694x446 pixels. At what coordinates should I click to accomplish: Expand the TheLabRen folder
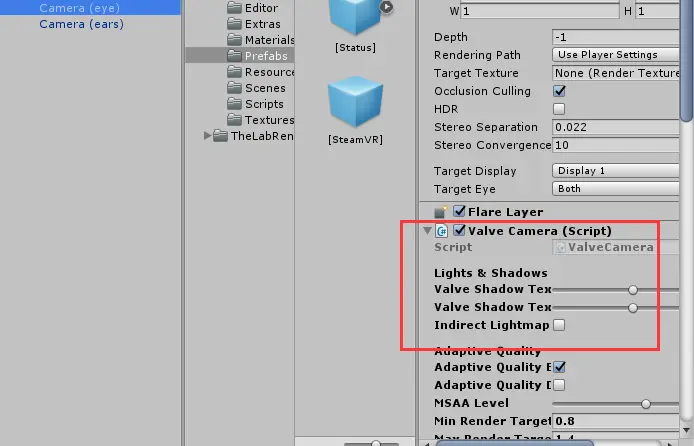click(x=207, y=135)
